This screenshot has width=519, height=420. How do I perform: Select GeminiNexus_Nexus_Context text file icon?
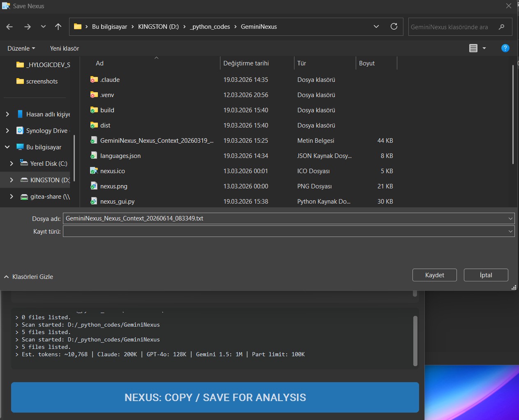pos(94,141)
